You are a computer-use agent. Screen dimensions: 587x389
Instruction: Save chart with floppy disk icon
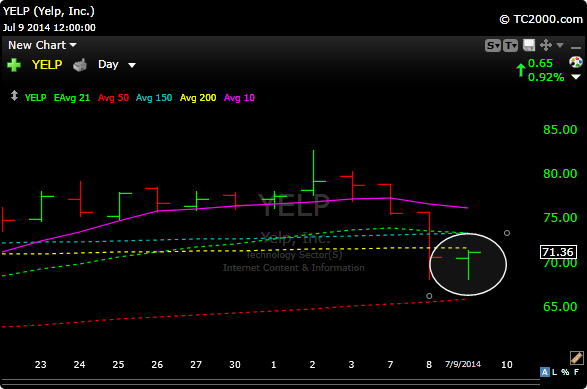[x=529, y=45]
